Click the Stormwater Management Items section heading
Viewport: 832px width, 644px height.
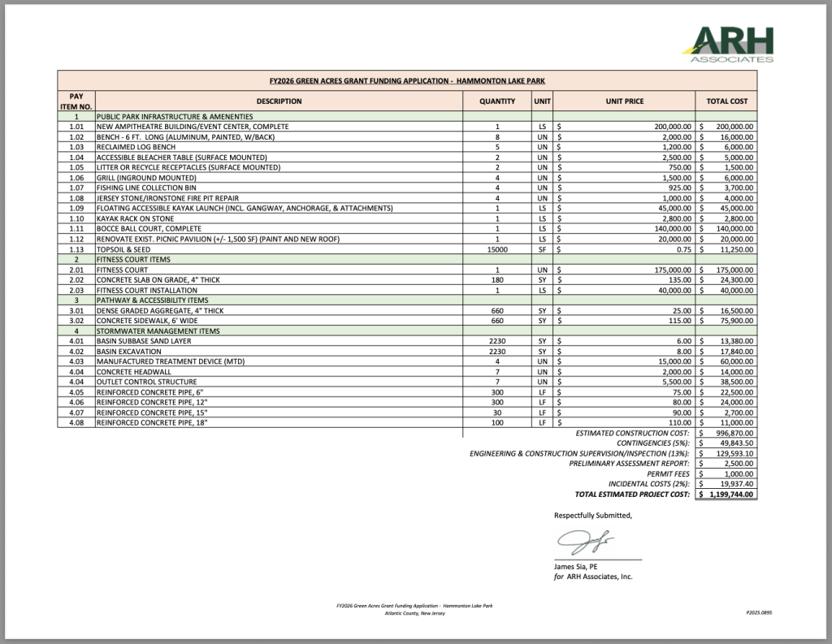coord(158,331)
